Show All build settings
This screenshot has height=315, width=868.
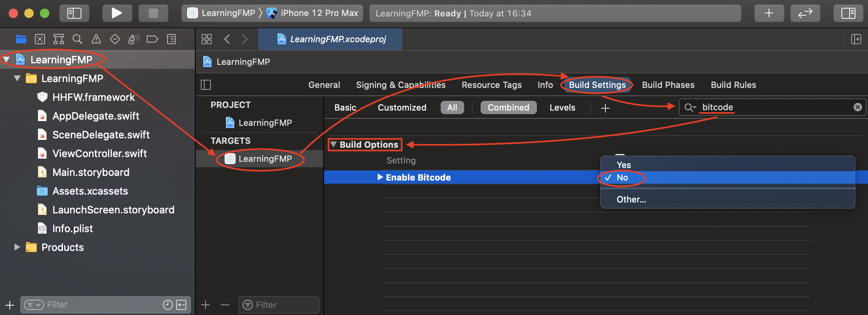click(x=452, y=107)
